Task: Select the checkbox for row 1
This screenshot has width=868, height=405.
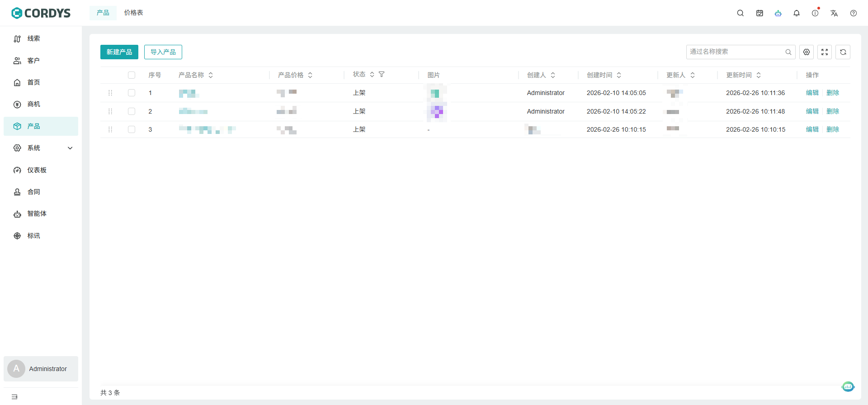Action: [132, 93]
